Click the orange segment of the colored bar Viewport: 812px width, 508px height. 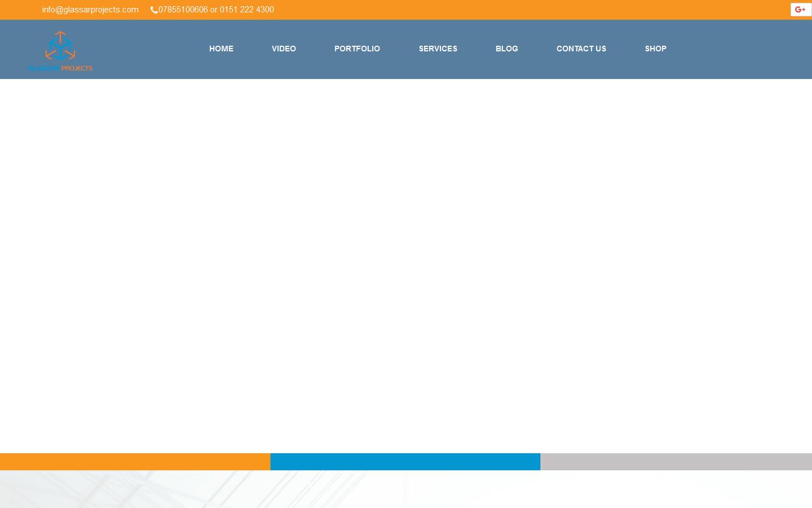point(135,462)
